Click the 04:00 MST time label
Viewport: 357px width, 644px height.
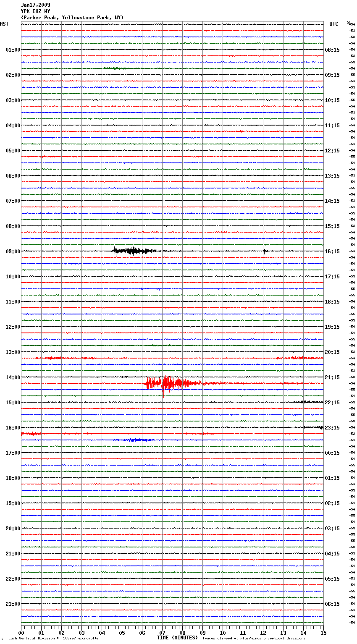pyautogui.click(x=13, y=126)
